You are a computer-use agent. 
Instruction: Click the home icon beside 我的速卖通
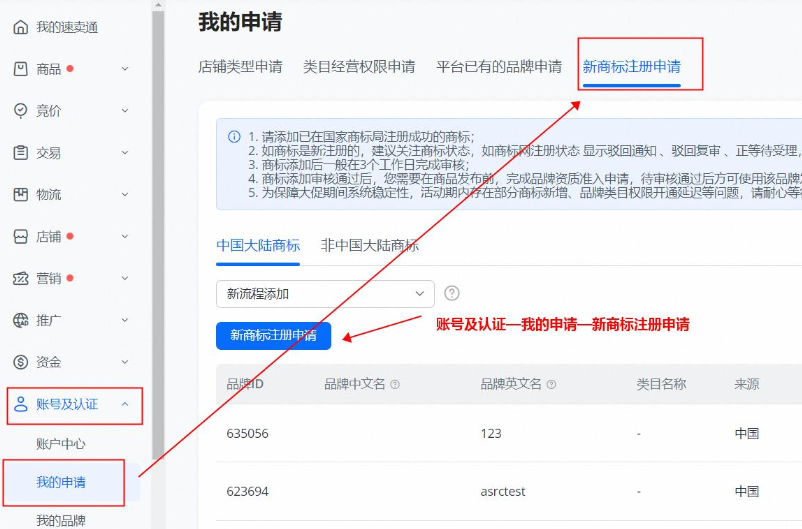(x=21, y=27)
